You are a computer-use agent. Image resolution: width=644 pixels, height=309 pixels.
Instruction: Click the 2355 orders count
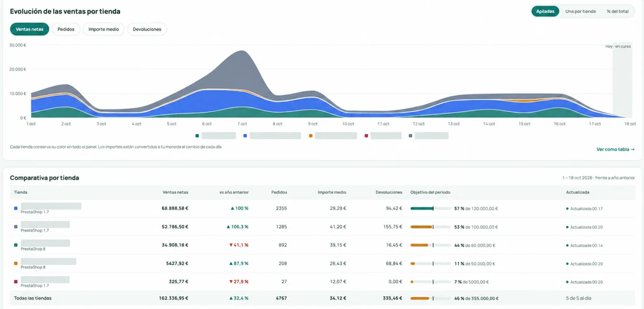[282, 208]
